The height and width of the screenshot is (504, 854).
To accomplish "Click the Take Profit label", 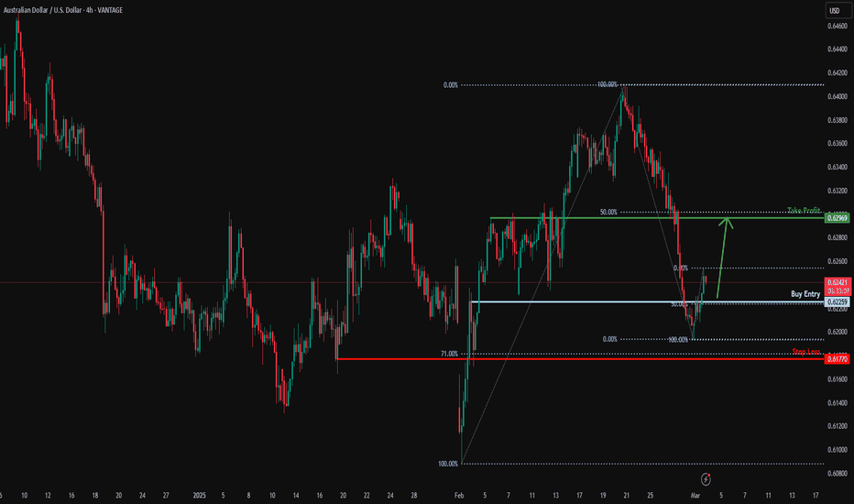I will [x=804, y=211].
